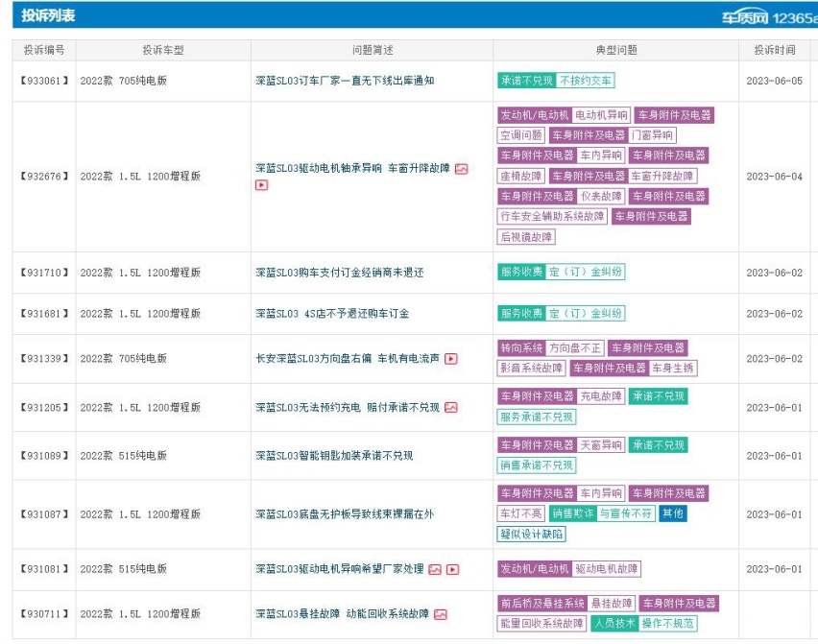Click the 后视镜故障 tag

coord(526,237)
